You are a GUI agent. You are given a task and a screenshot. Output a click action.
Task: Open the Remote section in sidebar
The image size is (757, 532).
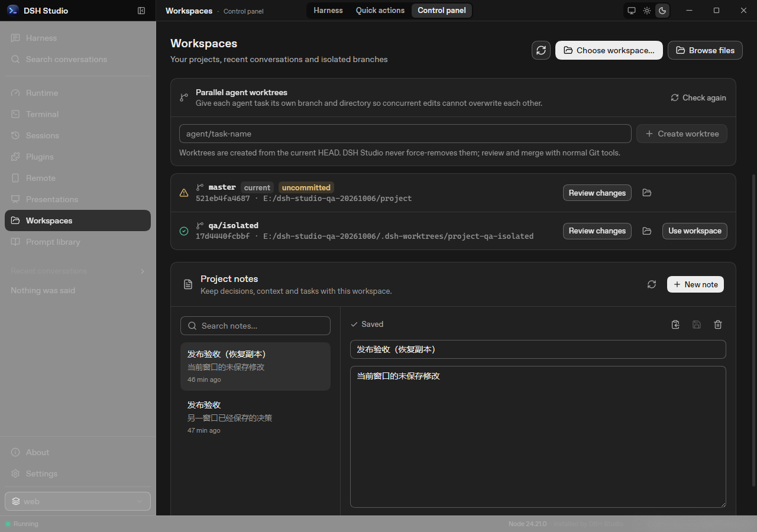(x=77, y=178)
